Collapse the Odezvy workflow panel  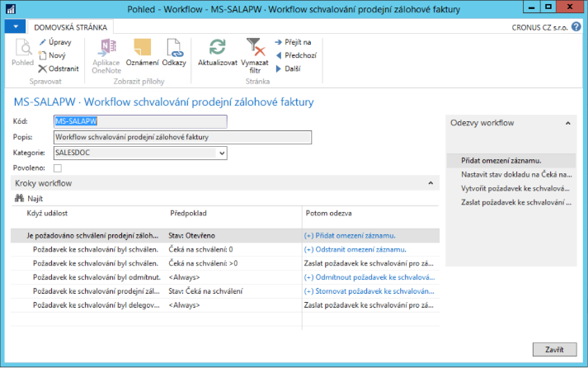click(x=567, y=123)
